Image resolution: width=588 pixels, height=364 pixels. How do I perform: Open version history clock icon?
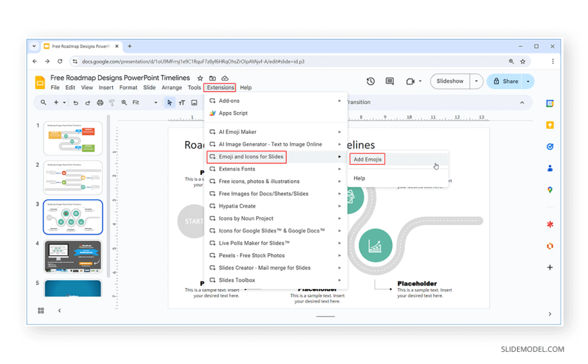[370, 81]
